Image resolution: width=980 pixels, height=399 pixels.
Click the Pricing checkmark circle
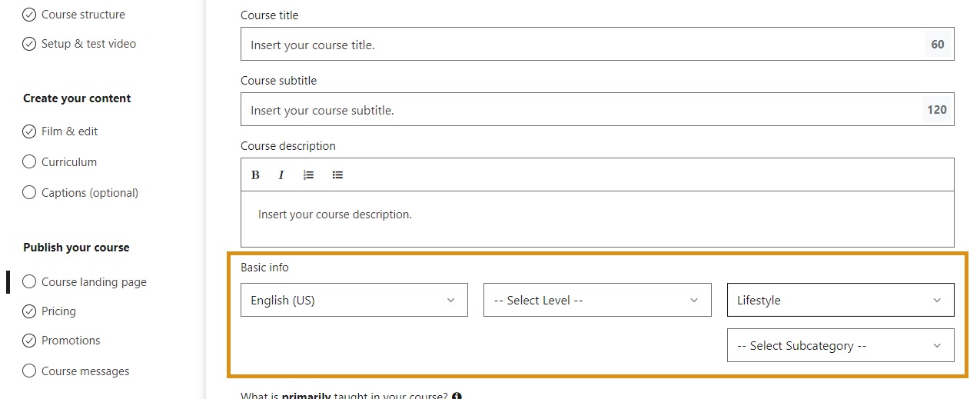pyautogui.click(x=29, y=311)
